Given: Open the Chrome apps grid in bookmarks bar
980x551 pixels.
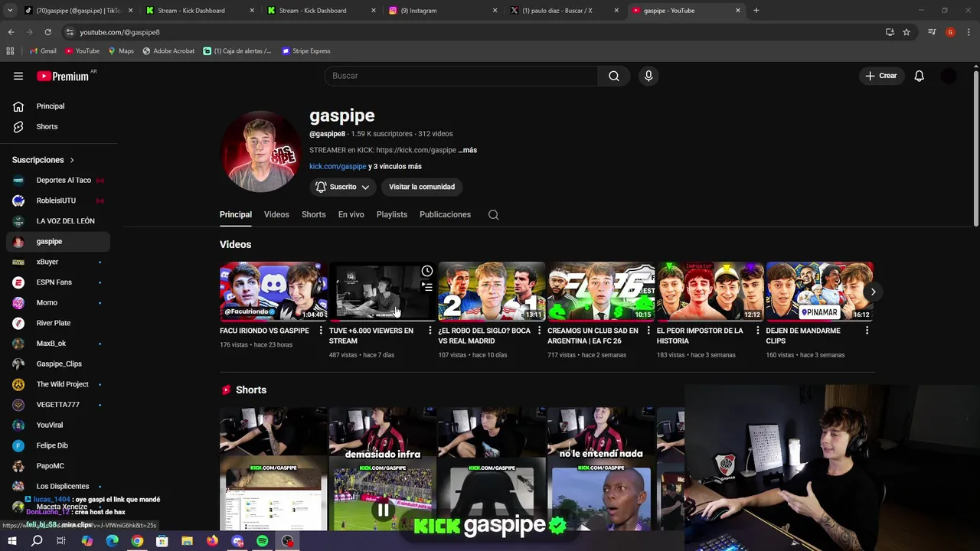Looking at the screenshot, I should 10,51.
